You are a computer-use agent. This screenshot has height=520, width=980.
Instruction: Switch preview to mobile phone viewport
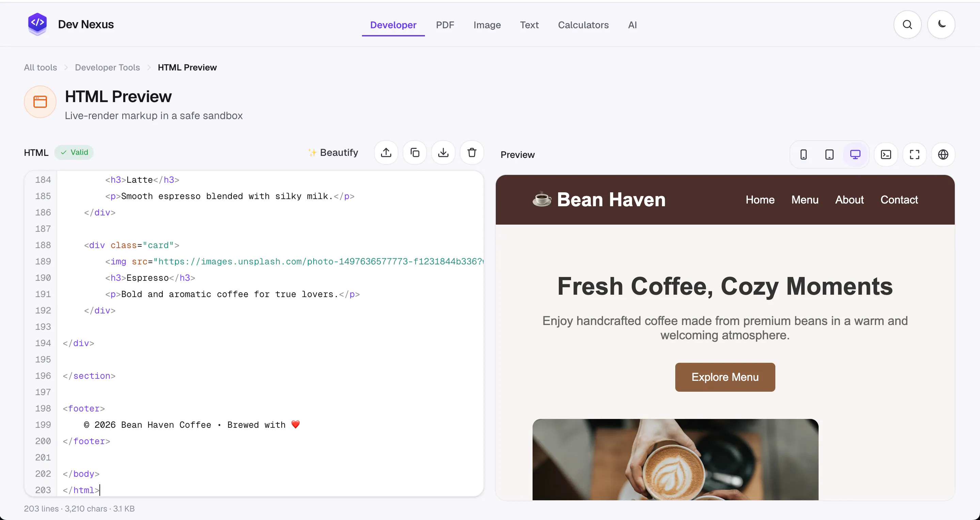804,155
